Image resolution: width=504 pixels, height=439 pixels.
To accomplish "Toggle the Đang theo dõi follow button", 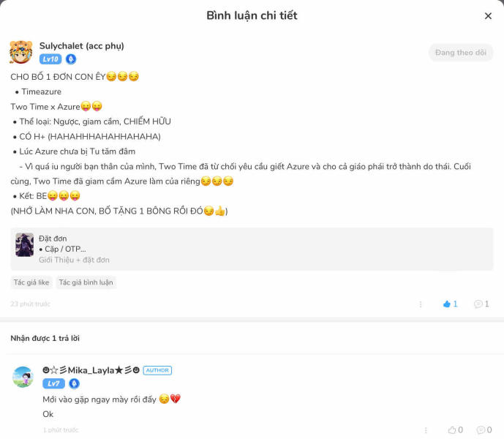I will coord(460,53).
